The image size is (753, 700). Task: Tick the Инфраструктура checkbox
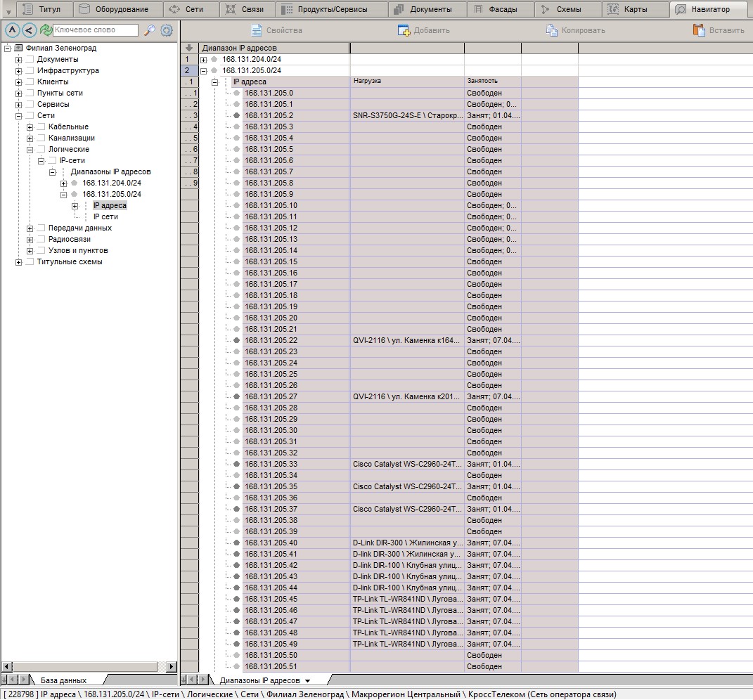pos(30,70)
